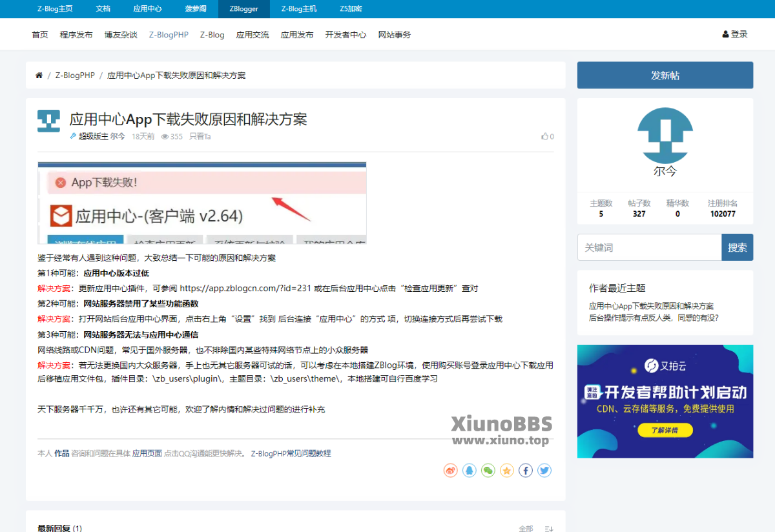
Task: Open the large 尔今 avatar in the sidebar
Action: [x=665, y=135]
